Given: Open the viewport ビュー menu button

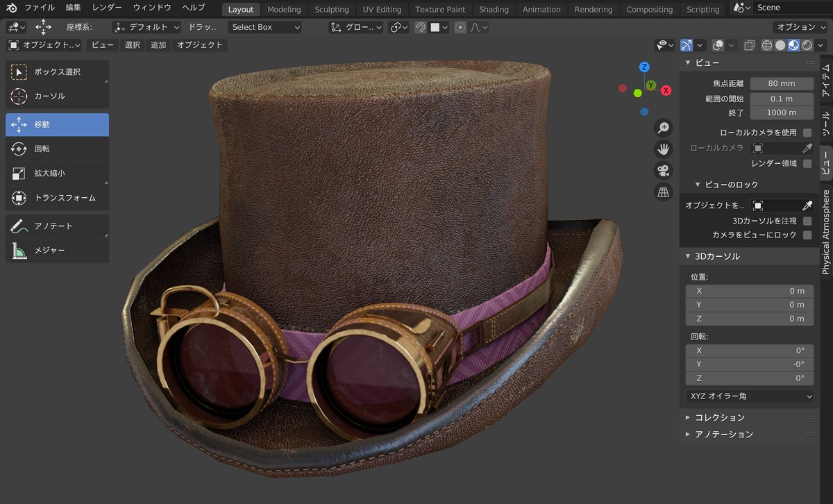Looking at the screenshot, I should (x=103, y=45).
